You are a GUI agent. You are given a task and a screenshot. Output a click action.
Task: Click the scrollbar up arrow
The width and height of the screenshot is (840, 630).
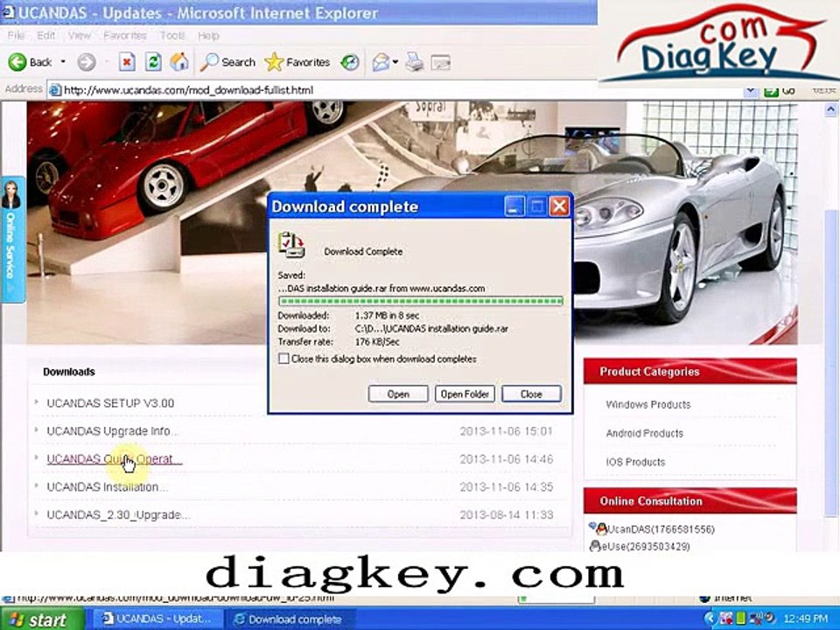click(x=831, y=109)
